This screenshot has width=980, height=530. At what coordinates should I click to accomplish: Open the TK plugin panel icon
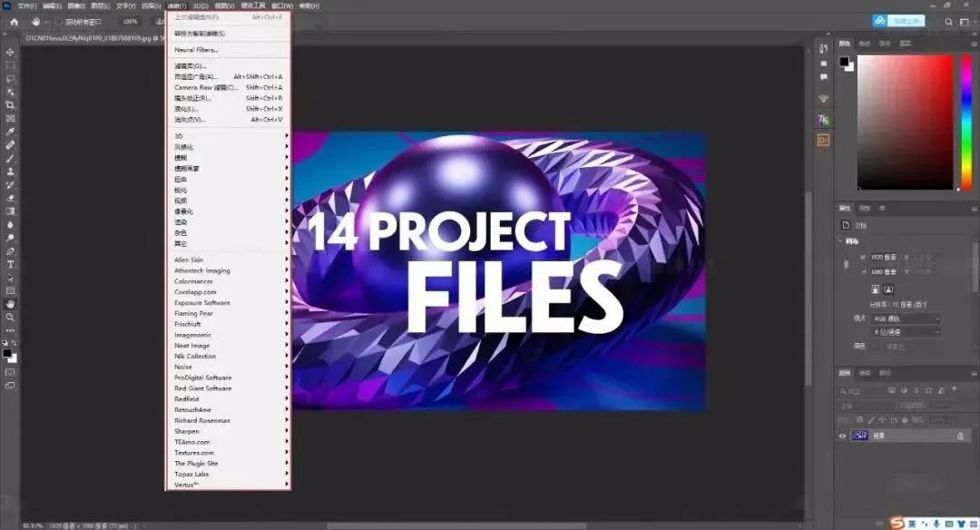click(x=823, y=120)
